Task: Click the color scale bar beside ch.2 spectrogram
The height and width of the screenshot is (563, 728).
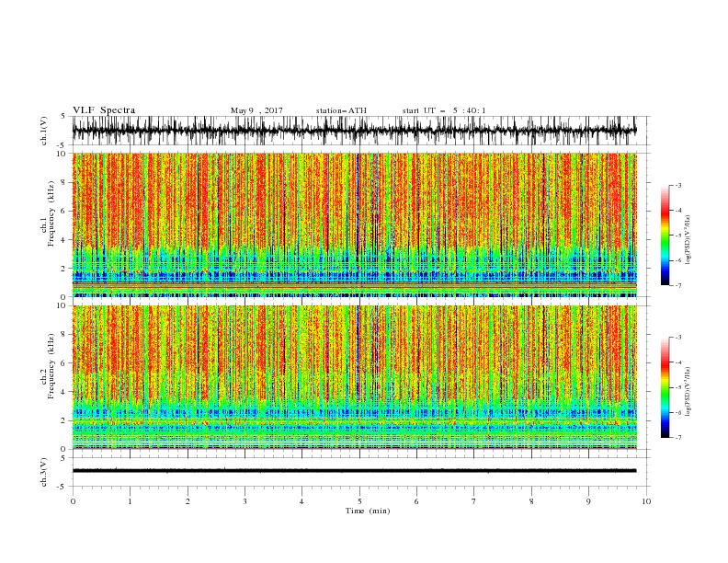Action: click(665, 387)
